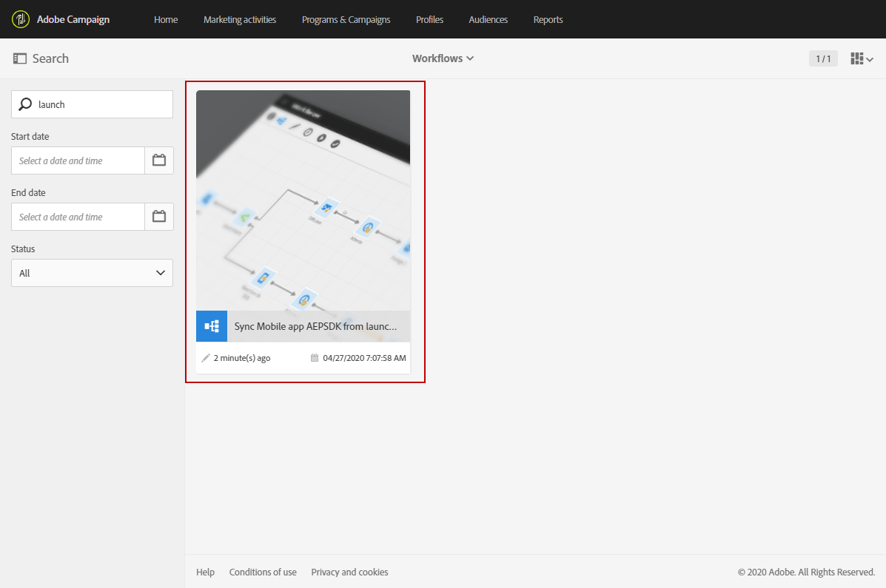Click the calendar icon next to the timestamp
The height and width of the screenshot is (588, 886).
point(313,357)
